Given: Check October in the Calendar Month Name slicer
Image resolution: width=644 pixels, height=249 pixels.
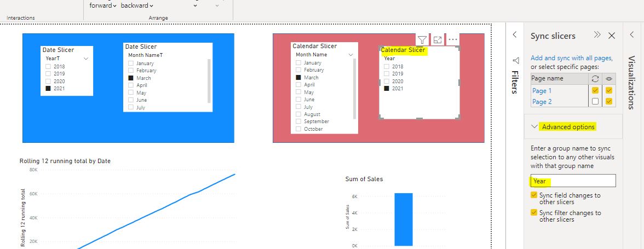Looking at the screenshot, I should (x=298, y=129).
